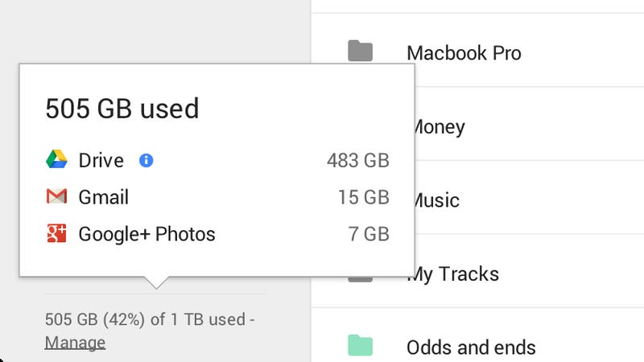Viewport: 644px width, 362px height.
Task: Select the gray Macbook Pro folder icon
Action: pyautogui.click(x=360, y=51)
